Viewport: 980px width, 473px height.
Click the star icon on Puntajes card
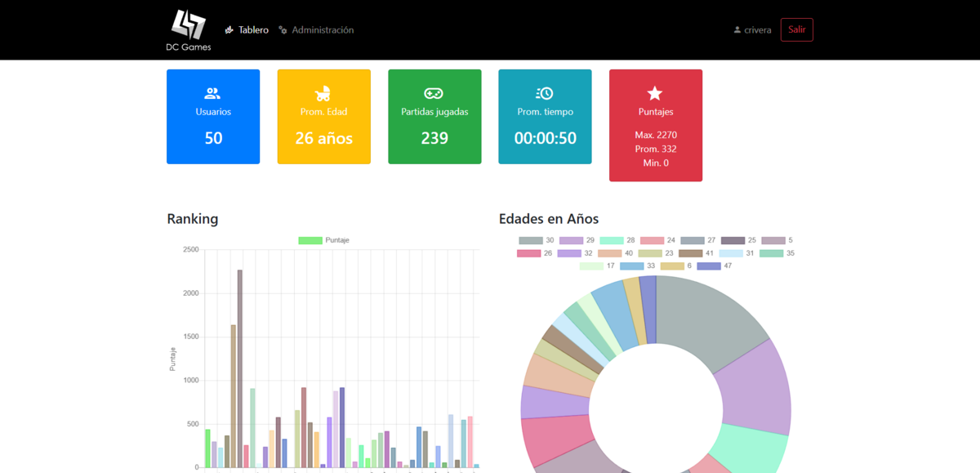[655, 94]
